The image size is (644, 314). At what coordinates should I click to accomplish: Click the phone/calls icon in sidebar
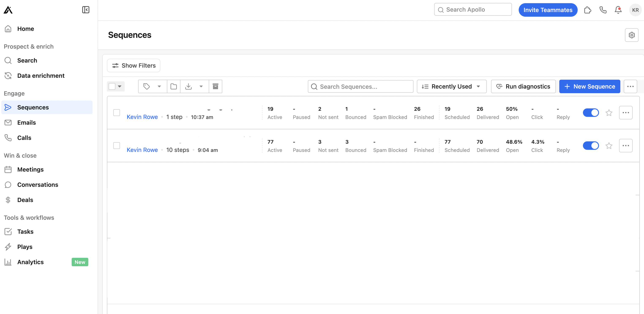coord(8,137)
